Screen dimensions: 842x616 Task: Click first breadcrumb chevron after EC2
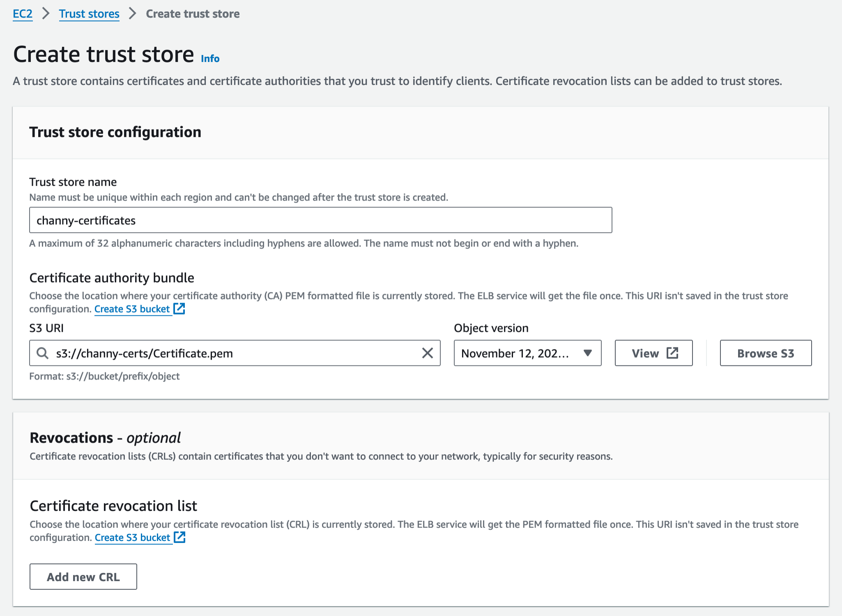pos(46,14)
